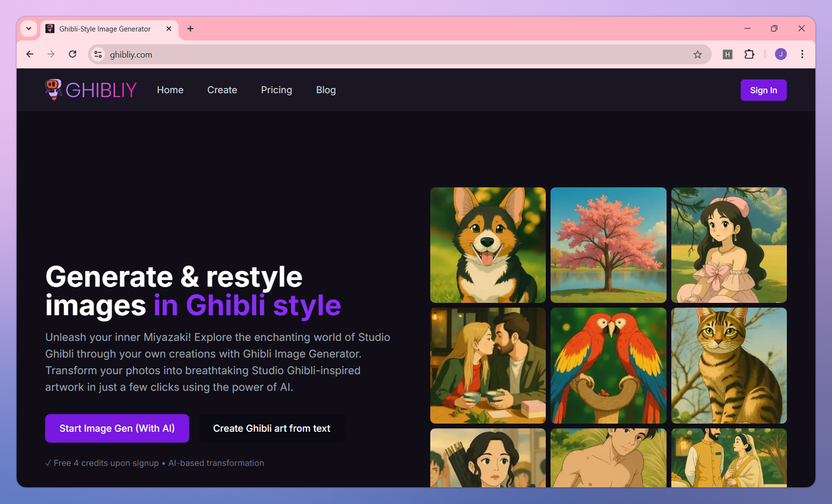832x504 pixels.
Task: Open the girl in pink dress thumbnail
Action: pyautogui.click(x=729, y=245)
